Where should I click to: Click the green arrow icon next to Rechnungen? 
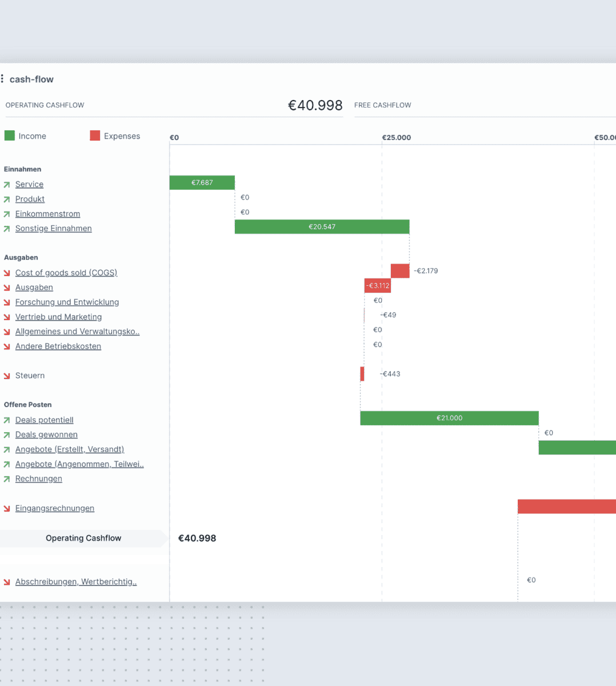(x=7, y=479)
